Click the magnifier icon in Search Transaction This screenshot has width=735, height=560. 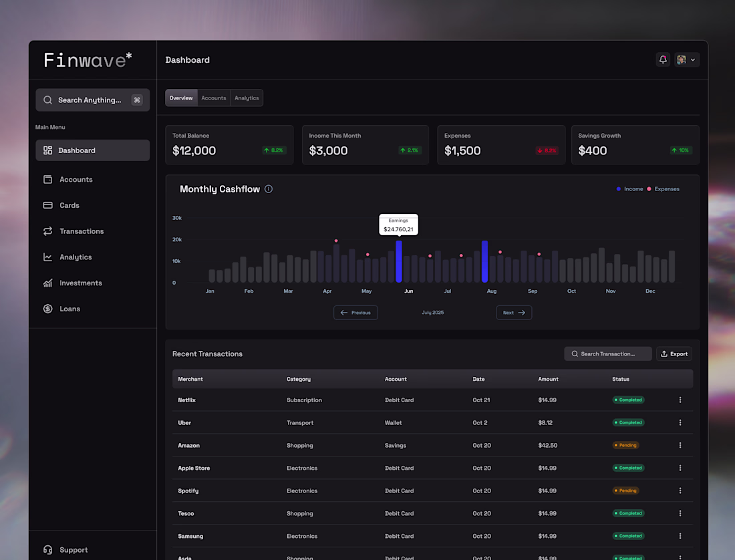coord(575,354)
